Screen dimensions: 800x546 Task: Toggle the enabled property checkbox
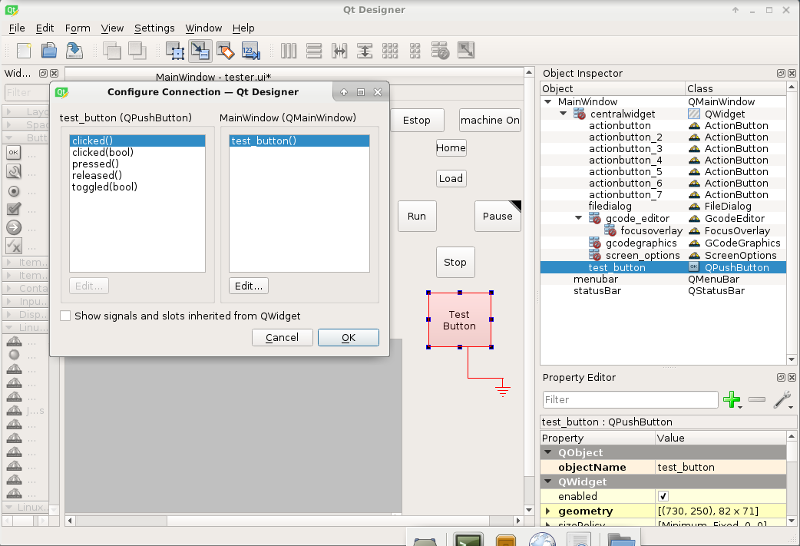click(x=663, y=496)
